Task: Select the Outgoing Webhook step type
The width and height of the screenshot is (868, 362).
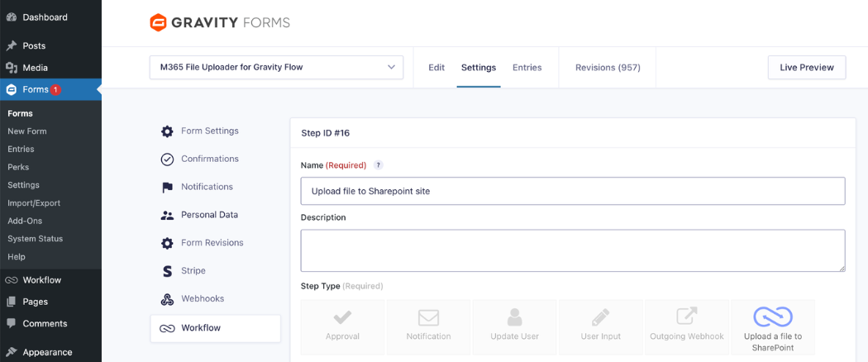Action: (x=687, y=327)
